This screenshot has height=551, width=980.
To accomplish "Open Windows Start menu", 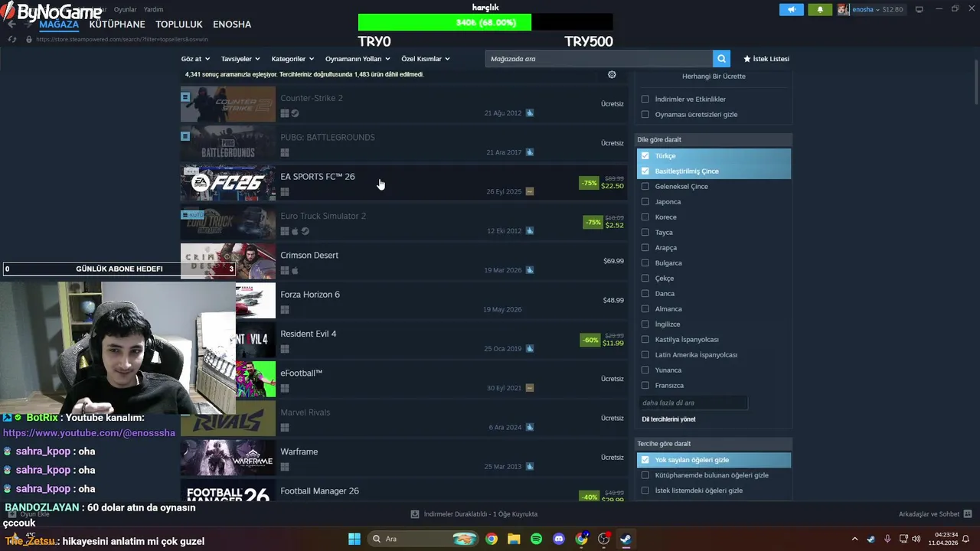I will [354, 539].
